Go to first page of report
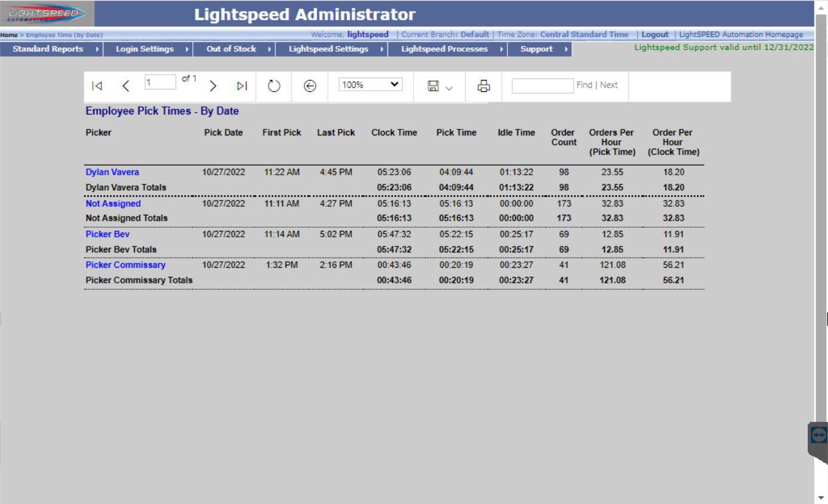The height and width of the screenshot is (504, 828). tap(96, 86)
